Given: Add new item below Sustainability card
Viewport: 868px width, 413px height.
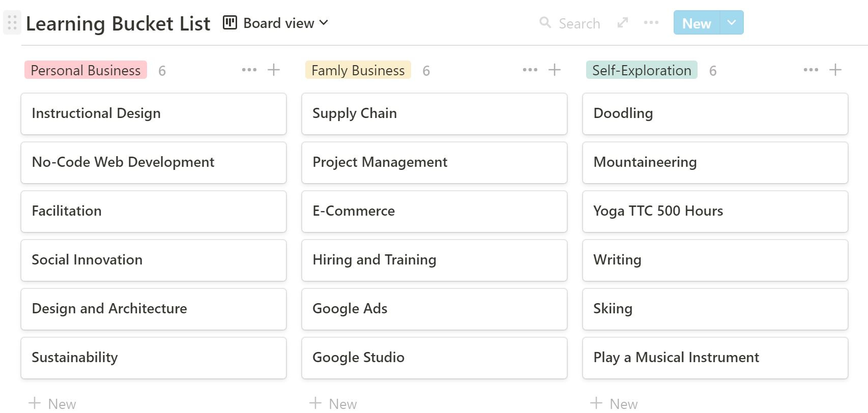Looking at the screenshot, I should 53,403.
